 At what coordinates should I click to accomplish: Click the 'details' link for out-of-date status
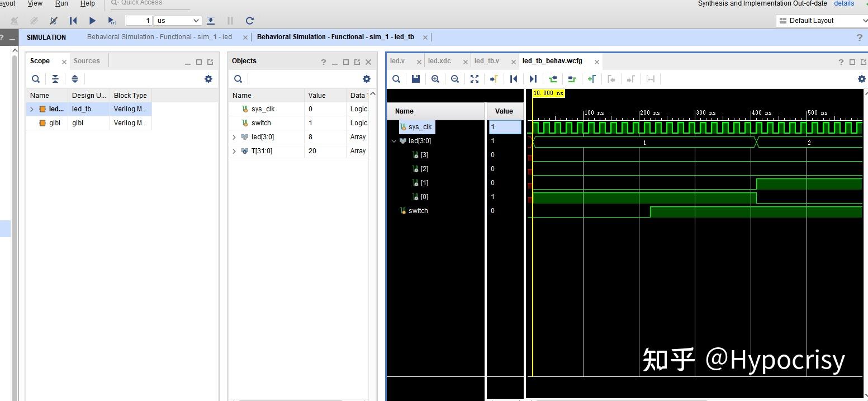844,3
